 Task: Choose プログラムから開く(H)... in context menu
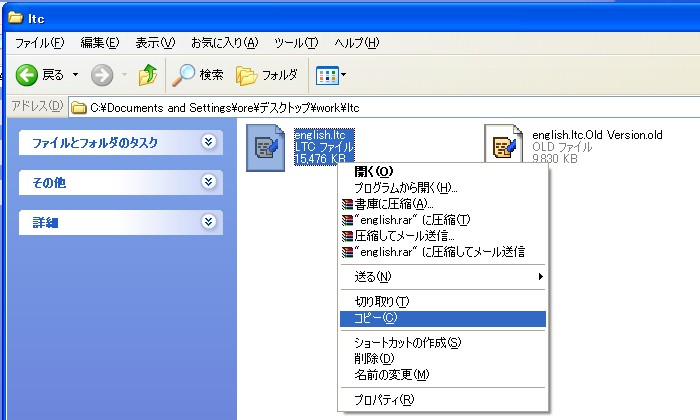443,188
